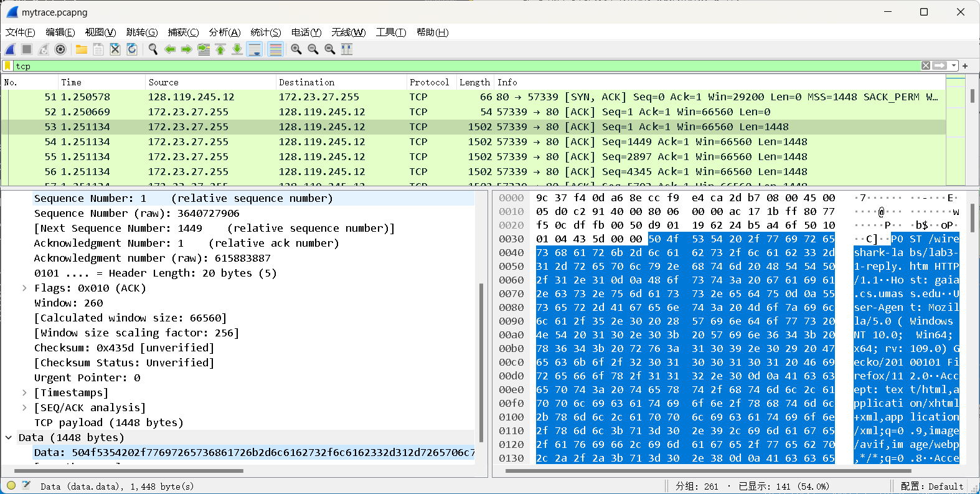The width and height of the screenshot is (980, 494).
Task: Select the Urgent Pointer: 0 field
Action: [x=87, y=378]
